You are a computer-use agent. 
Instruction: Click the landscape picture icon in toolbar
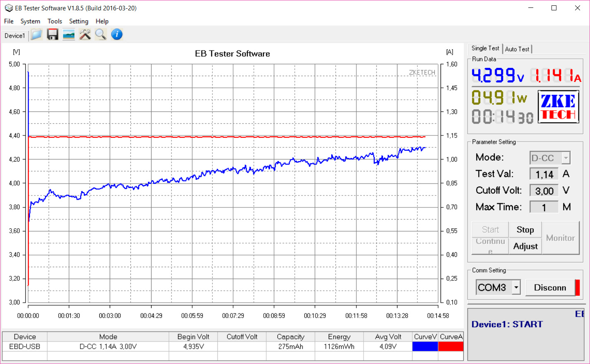[x=69, y=35]
